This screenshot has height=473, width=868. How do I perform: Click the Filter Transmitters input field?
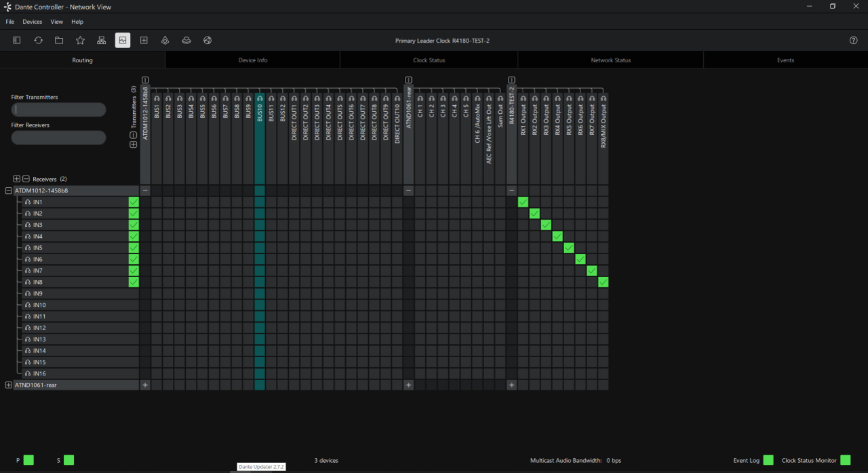coord(58,110)
